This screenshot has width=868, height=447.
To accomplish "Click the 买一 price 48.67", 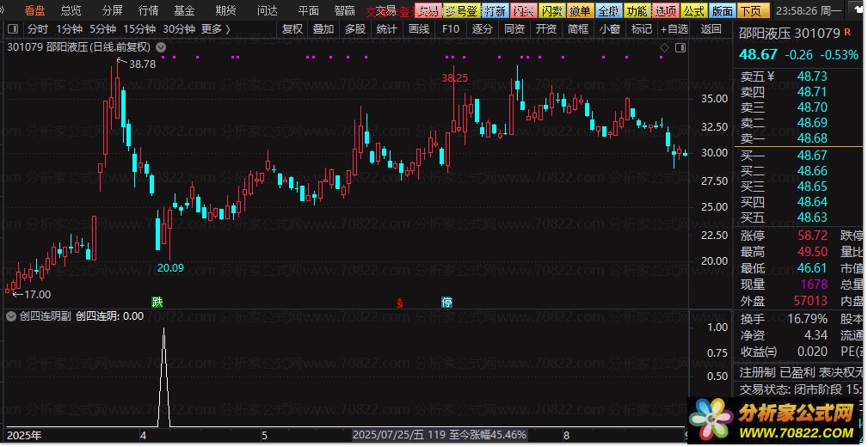I will tap(812, 156).
